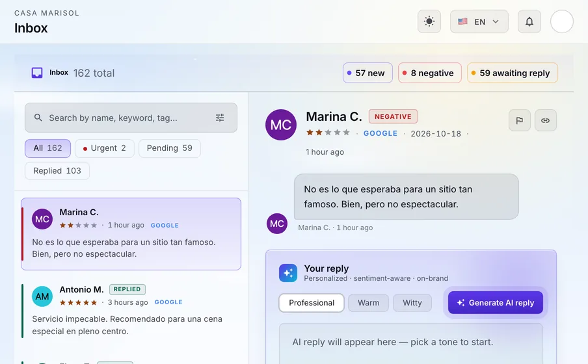Open Marina C. review in list
The height and width of the screenshot is (364, 588).
[x=131, y=234]
